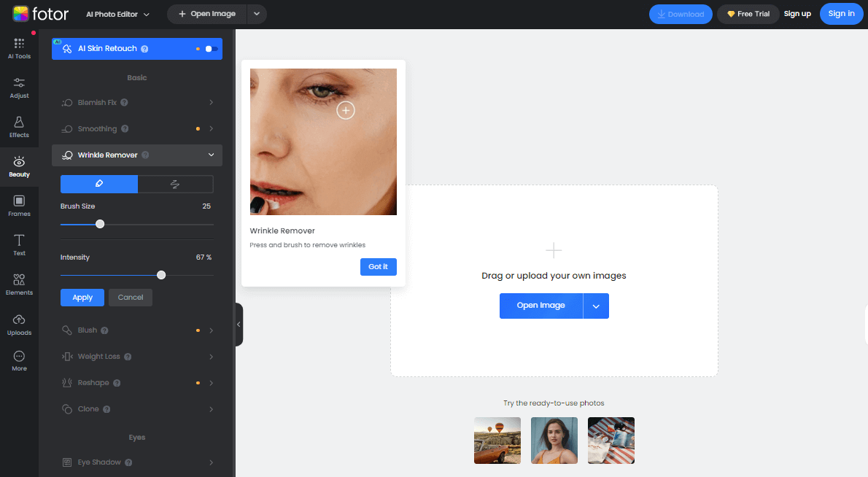868x477 pixels.
Task: Open the AI Tools sidebar panel
Action: tap(19, 48)
